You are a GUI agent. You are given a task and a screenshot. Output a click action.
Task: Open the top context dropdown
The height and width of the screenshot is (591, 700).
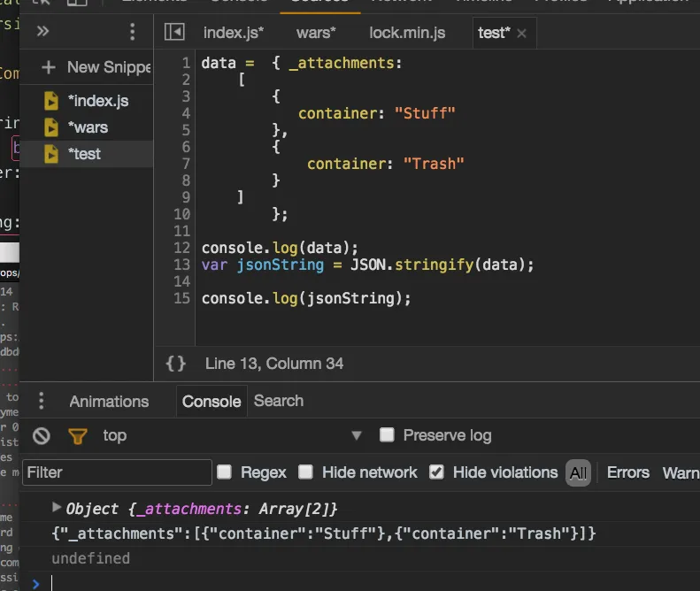pos(357,435)
